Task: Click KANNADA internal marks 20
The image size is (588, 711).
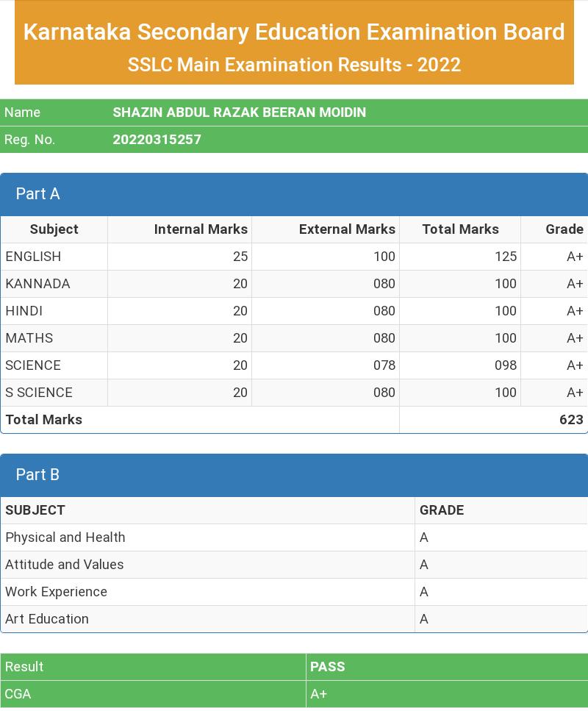Action: tap(240, 284)
